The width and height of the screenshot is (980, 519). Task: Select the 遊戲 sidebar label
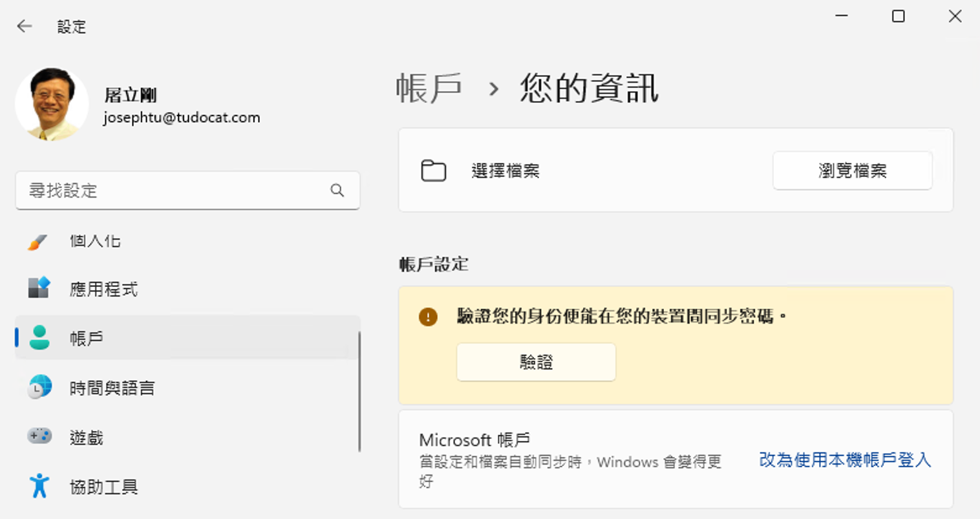click(87, 438)
